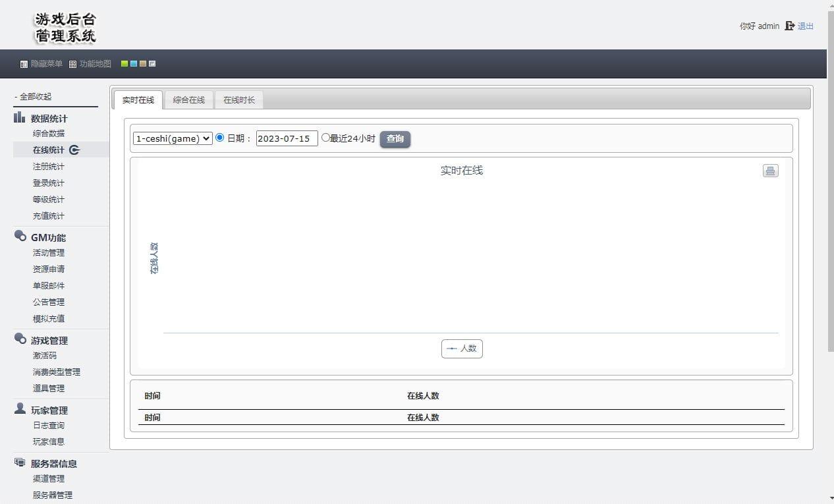The width and height of the screenshot is (834, 504).
Task: Click the date field showing 2023-07-15
Action: [x=287, y=138]
